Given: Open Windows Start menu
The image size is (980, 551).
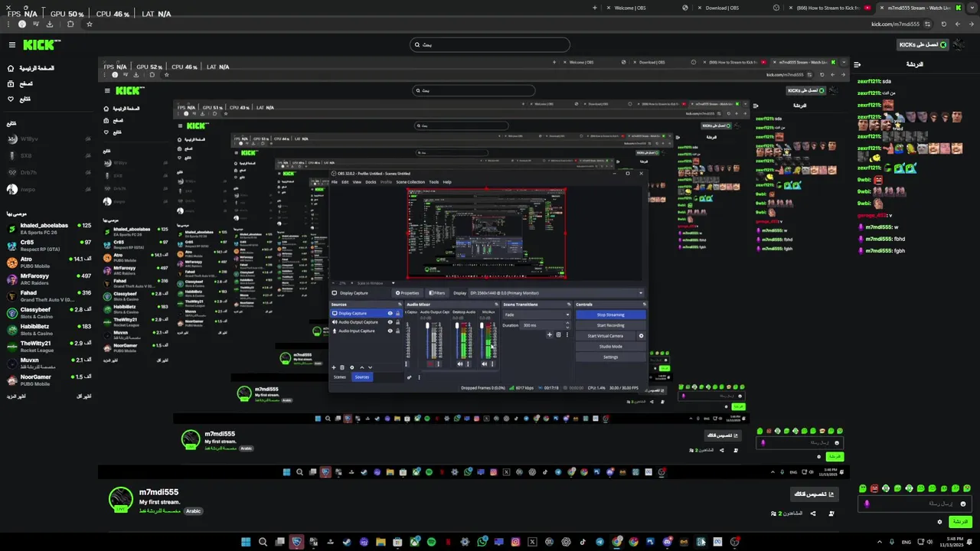Looking at the screenshot, I should (246, 542).
